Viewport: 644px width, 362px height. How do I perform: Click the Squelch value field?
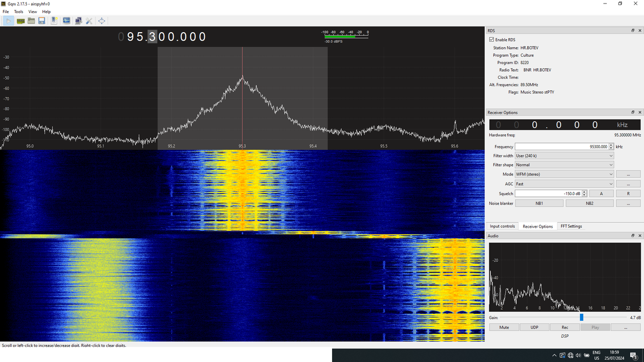pos(548,194)
